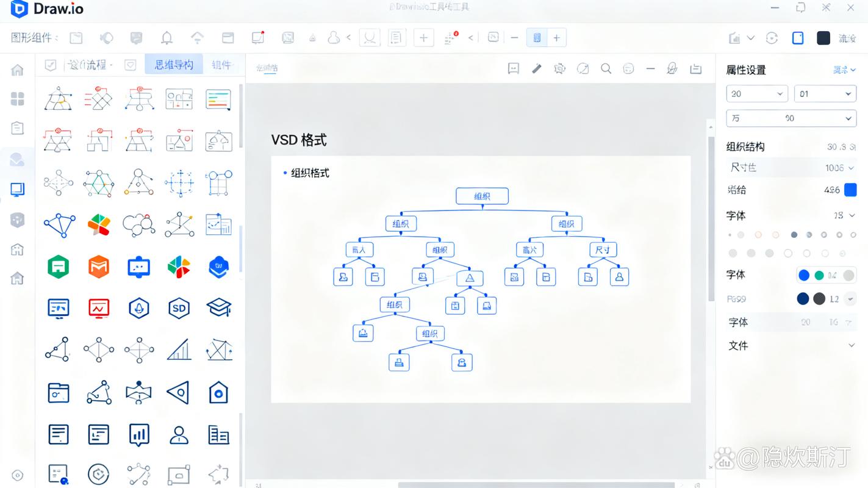868x488 pixels.
Task: Click the zoom in plus toolbar button
Action: pos(556,38)
